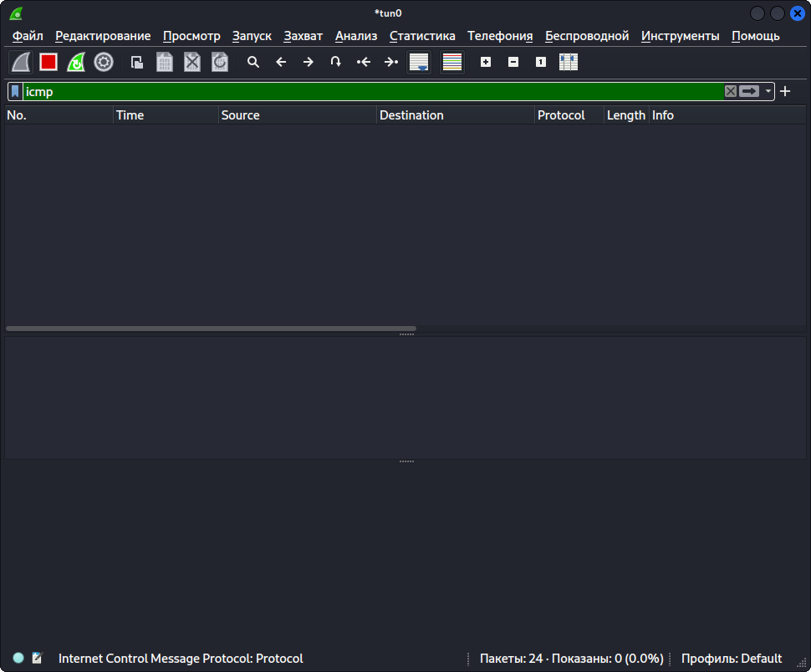Image resolution: width=811 pixels, height=672 pixels.
Task: Open the Статистика menu
Action: (422, 36)
